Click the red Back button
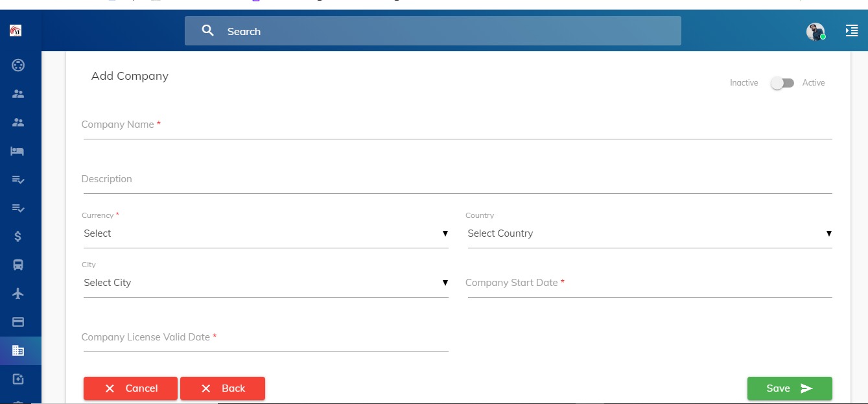The height and width of the screenshot is (404, 868). click(222, 388)
